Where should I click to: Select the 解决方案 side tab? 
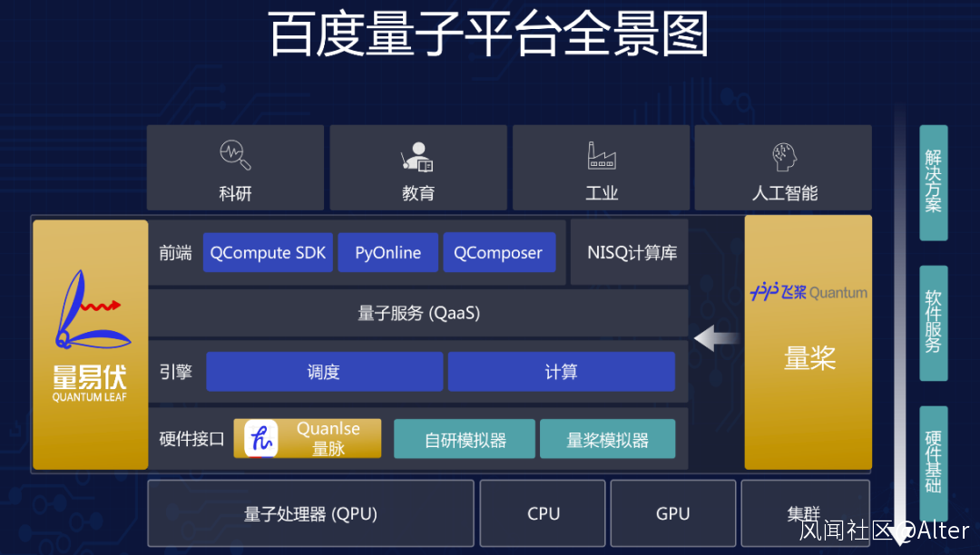(933, 182)
